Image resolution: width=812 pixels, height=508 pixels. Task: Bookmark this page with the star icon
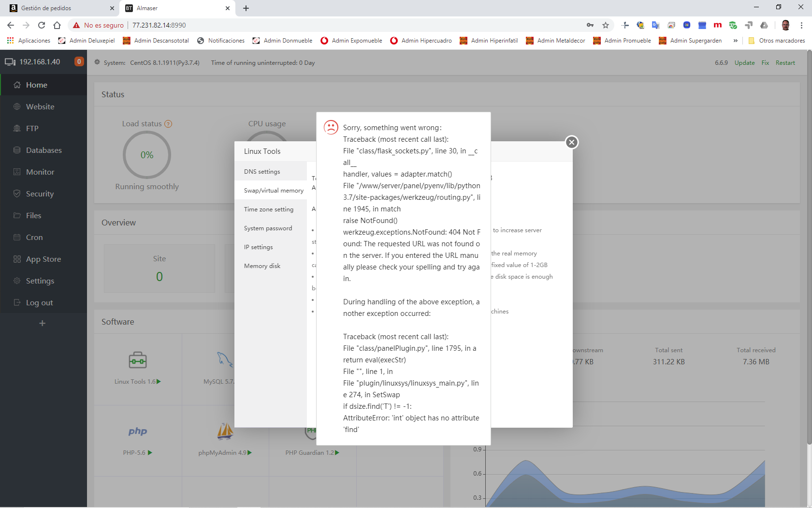[x=606, y=25]
